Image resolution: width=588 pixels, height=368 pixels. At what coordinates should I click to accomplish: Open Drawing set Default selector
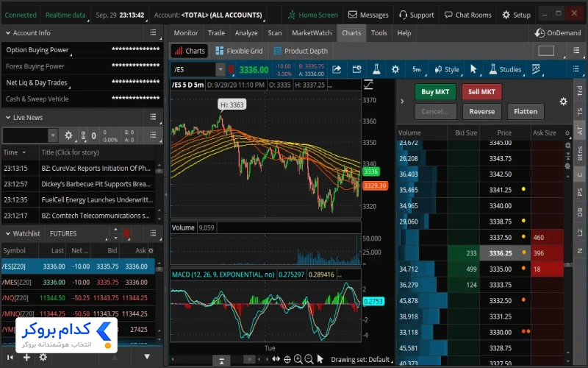[362, 359]
